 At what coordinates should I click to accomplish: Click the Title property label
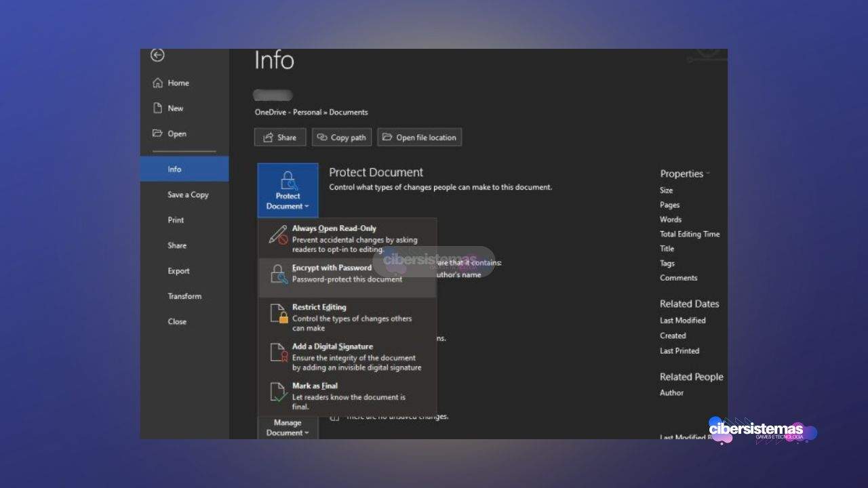667,249
